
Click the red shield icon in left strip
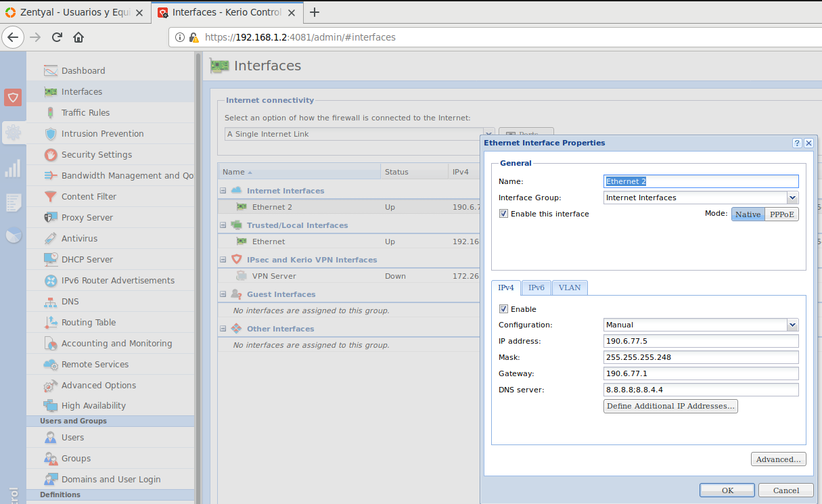(13, 97)
